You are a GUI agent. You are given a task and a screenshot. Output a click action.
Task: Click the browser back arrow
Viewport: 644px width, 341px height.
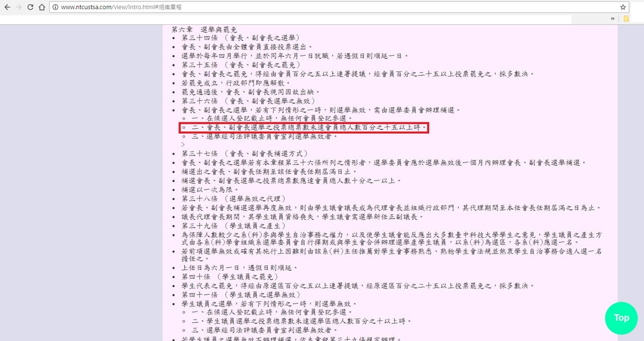point(8,7)
